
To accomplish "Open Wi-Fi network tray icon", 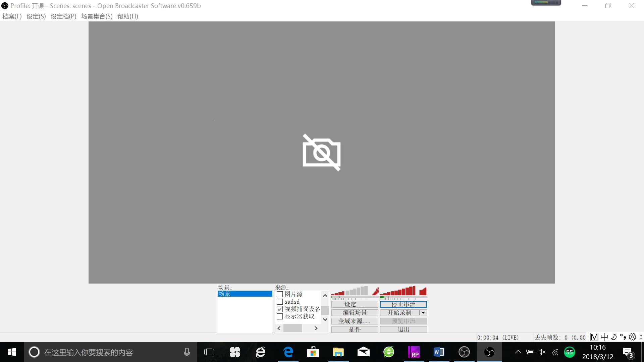I will [x=555, y=352].
